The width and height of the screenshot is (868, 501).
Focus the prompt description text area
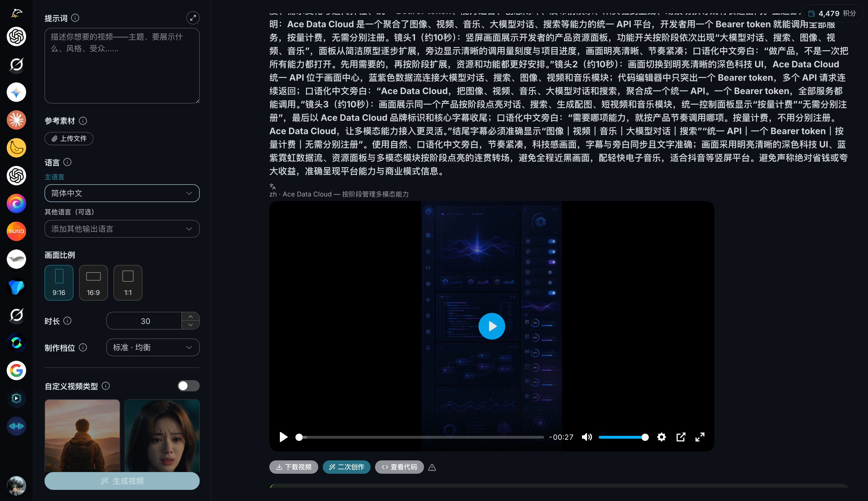[x=122, y=66]
